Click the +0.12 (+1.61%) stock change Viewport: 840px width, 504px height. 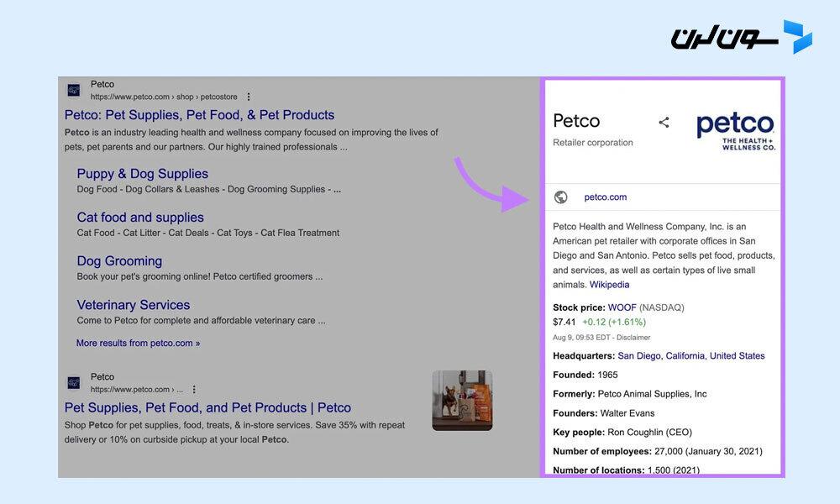pos(614,322)
